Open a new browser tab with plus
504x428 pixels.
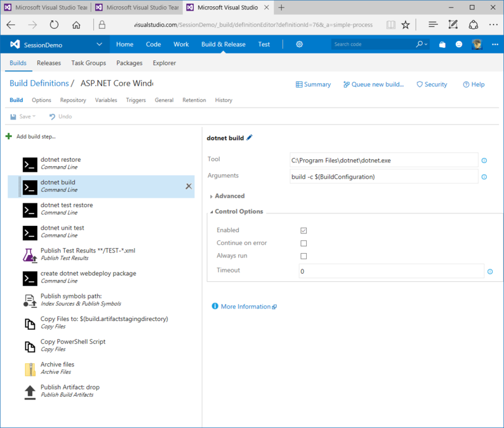tap(281, 8)
